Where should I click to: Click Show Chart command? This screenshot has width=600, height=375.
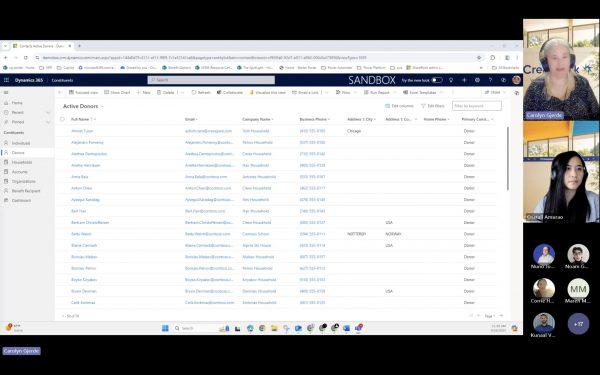coord(117,93)
